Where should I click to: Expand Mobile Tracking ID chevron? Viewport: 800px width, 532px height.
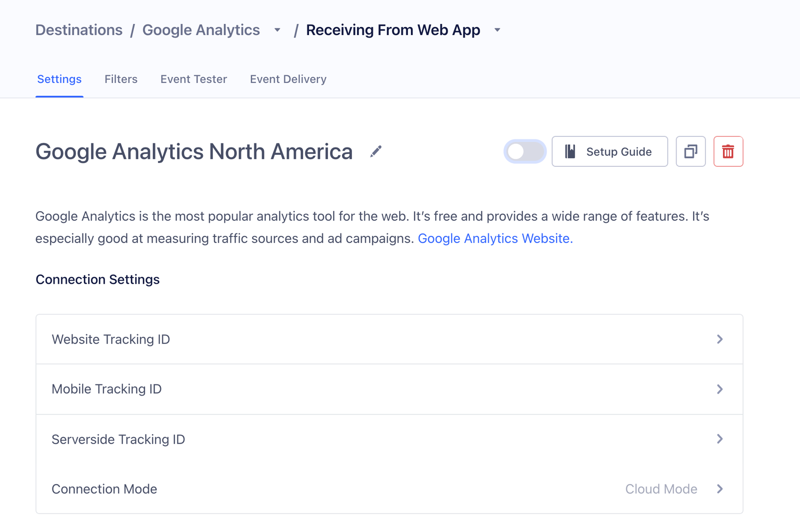(x=719, y=389)
